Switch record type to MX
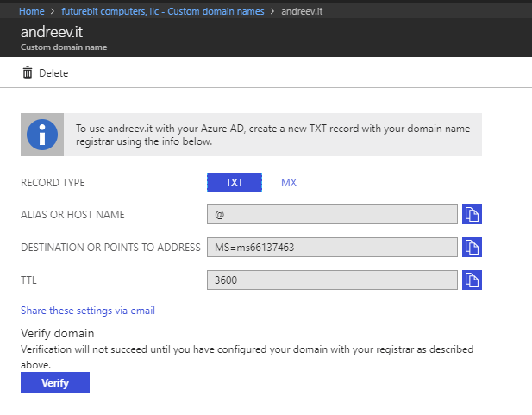This screenshot has width=532, height=415. click(x=289, y=182)
